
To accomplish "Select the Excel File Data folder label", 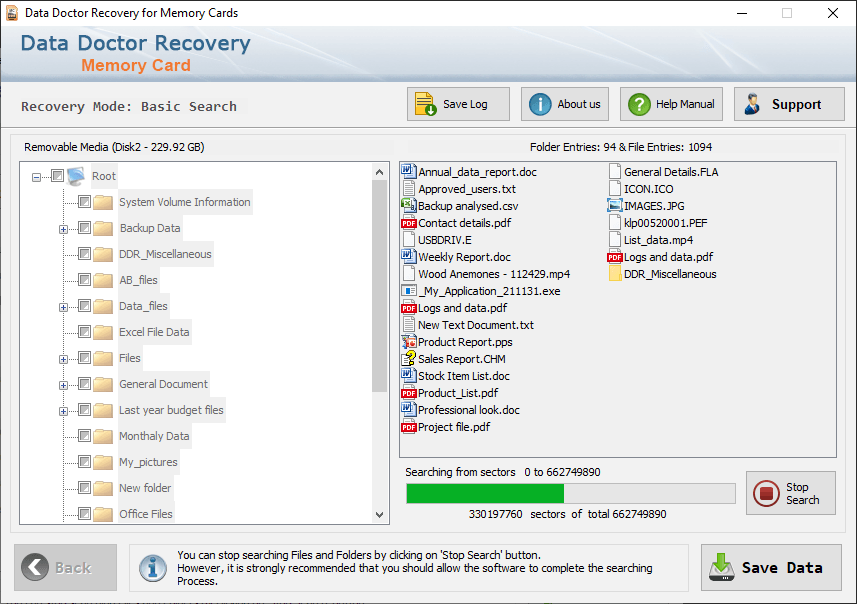I will tap(154, 332).
